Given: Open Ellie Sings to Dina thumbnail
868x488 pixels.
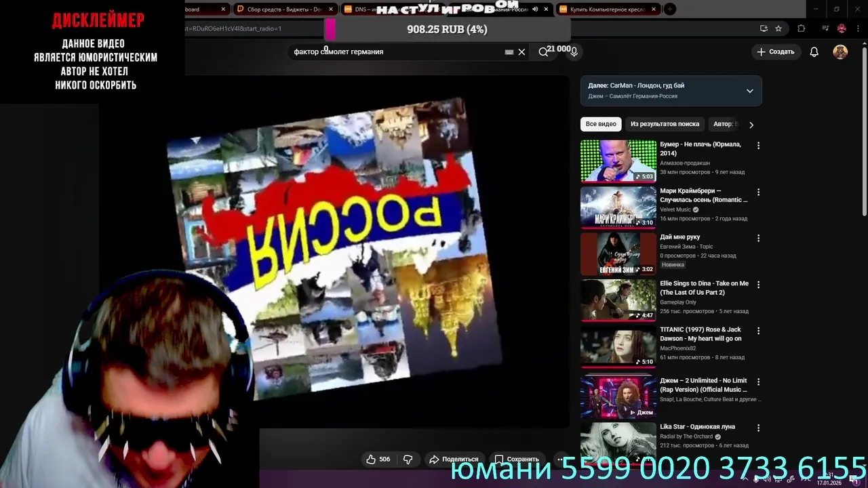Looking at the screenshot, I should (618, 300).
